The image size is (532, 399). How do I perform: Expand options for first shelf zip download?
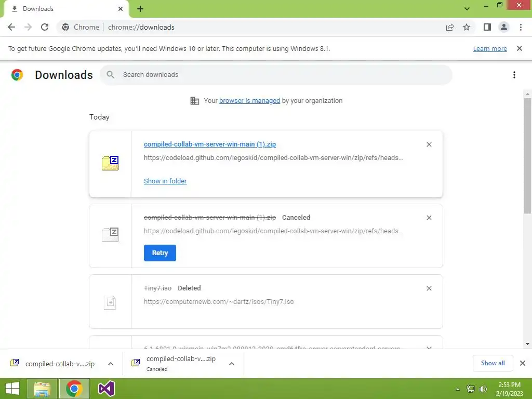click(111, 364)
